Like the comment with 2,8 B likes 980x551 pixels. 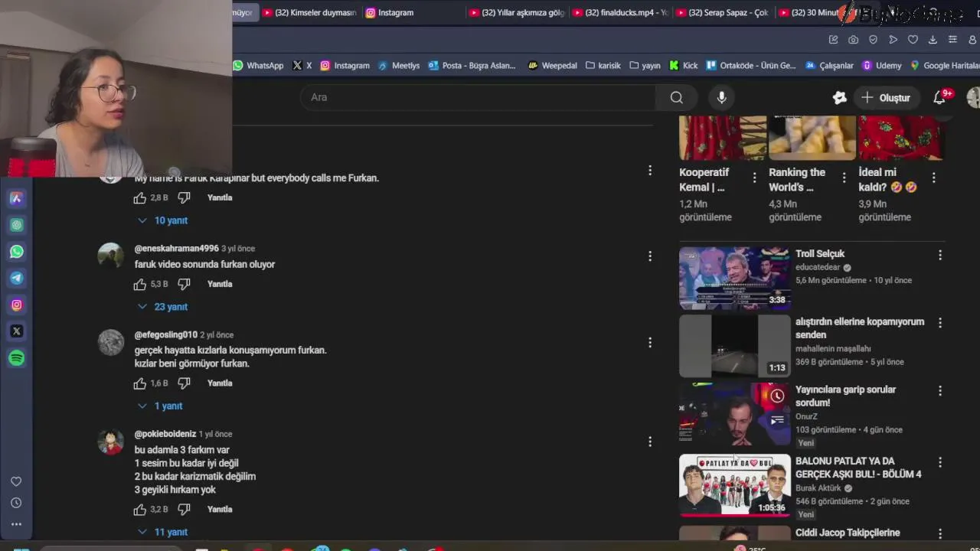[x=139, y=197]
